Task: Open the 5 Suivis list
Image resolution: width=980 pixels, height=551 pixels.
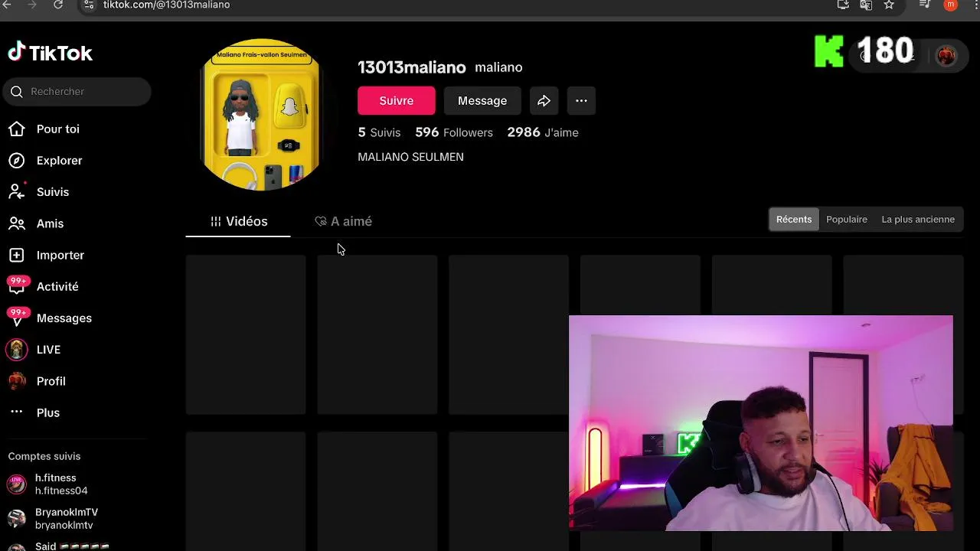Action: pos(379,132)
